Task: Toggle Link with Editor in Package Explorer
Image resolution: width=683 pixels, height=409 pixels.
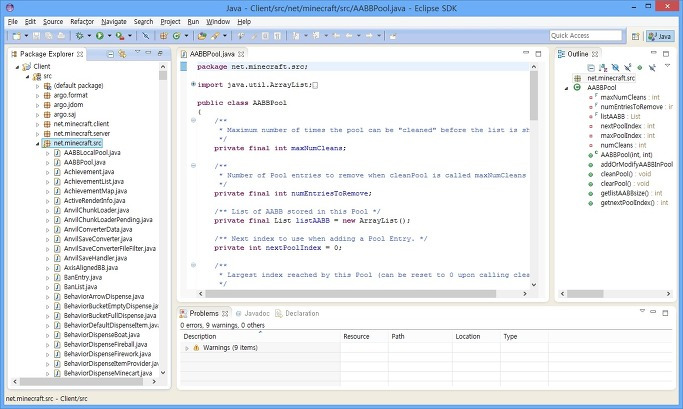Action: (x=122, y=54)
